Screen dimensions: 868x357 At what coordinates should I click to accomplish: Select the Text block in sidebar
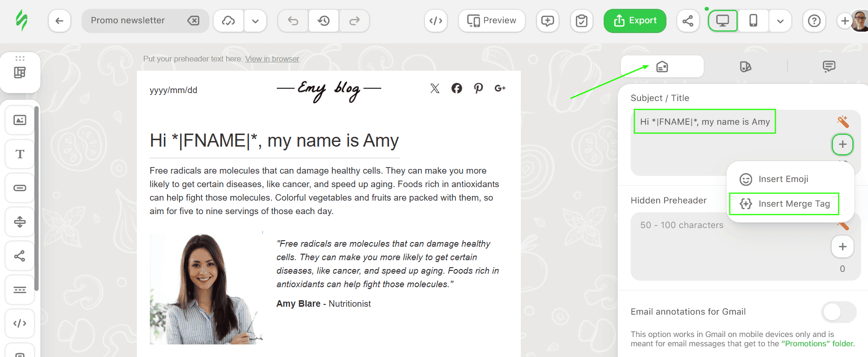coord(20,154)
